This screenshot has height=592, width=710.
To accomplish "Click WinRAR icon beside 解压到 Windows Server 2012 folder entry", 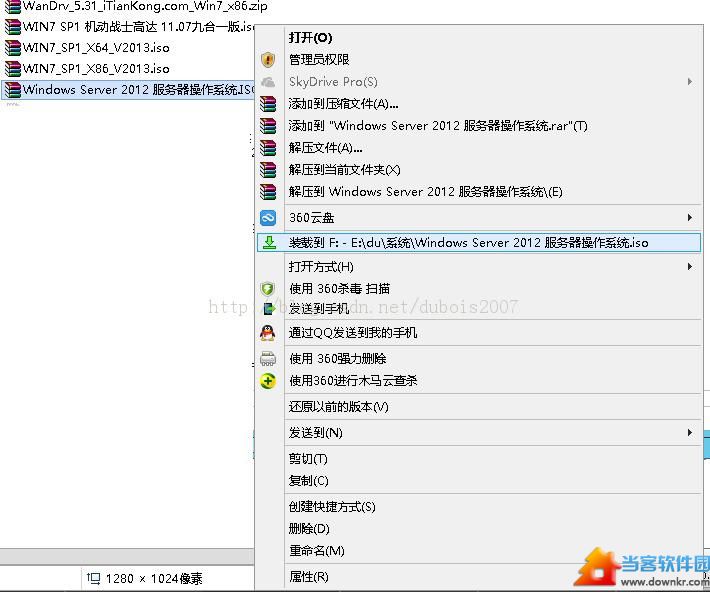I will 268,192.
